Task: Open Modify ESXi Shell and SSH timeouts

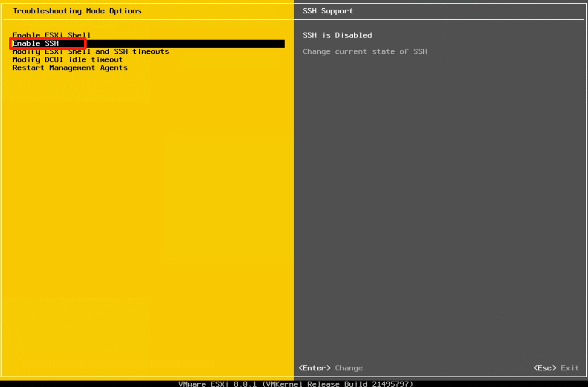Action: pyautogui.click(x=91, y=52)
